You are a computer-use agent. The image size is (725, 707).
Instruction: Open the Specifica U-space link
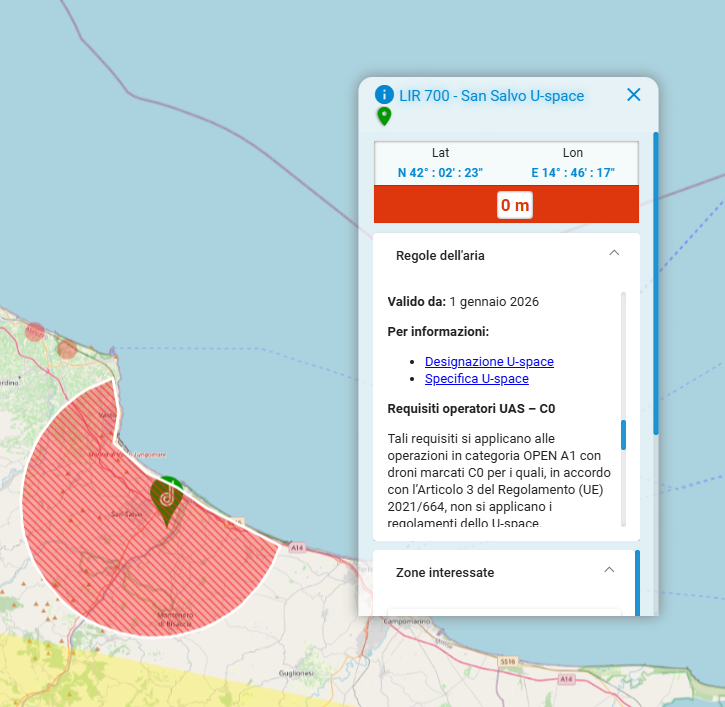point(477,379)
